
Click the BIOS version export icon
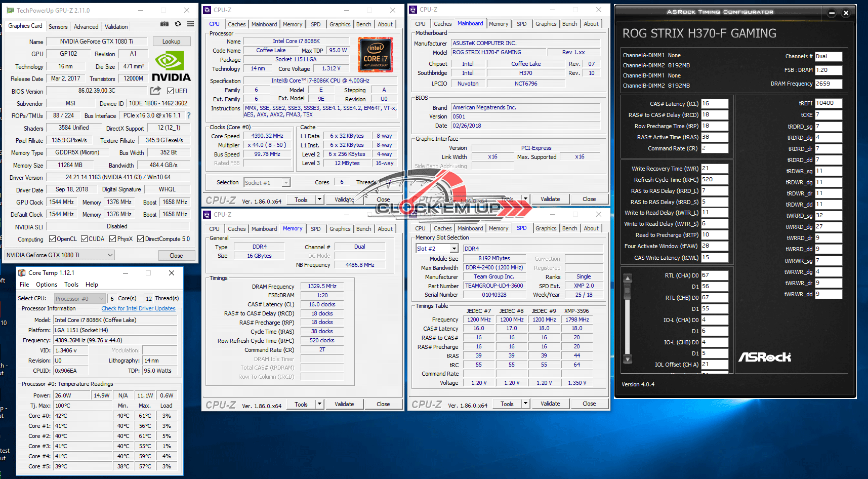point(155,91)
